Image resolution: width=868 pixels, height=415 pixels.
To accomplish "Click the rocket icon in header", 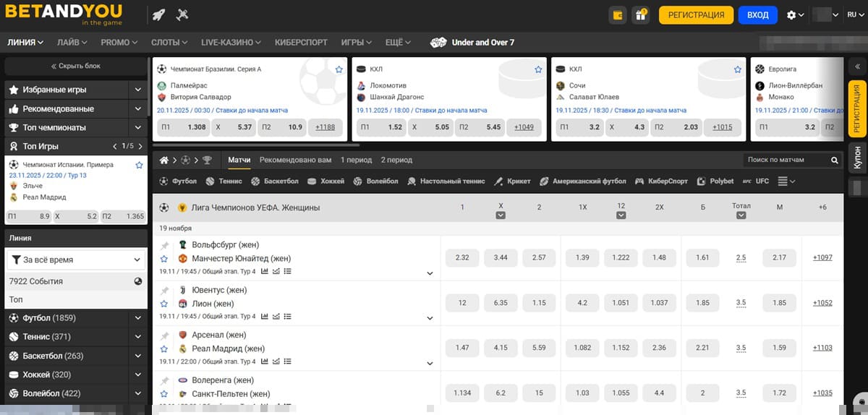I will (159, 14).
